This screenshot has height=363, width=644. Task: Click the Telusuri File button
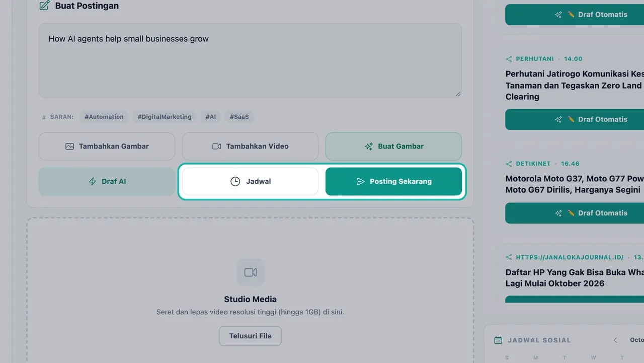coord(250,336)
